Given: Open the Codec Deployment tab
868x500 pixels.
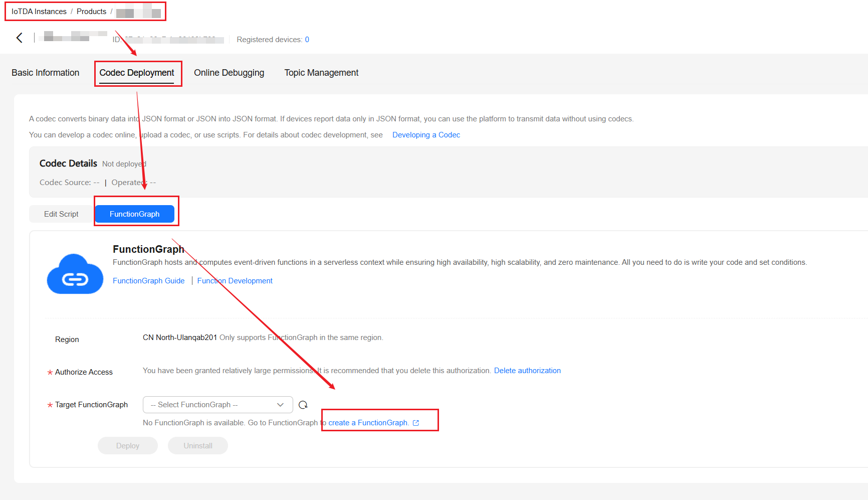Looking at the screenshot, I should (x=137, y=73).
